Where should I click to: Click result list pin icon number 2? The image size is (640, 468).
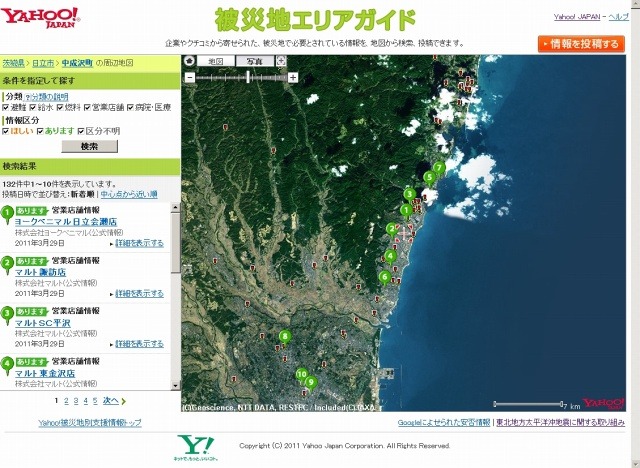pyautogui.click(x=7, y=264)
